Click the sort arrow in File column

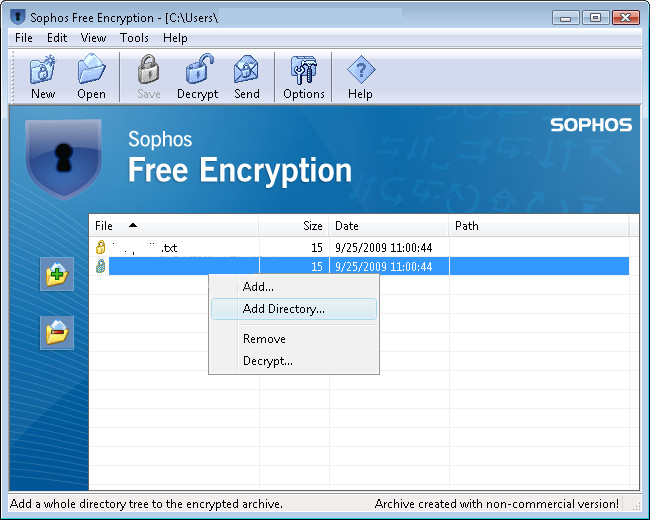(x=133, y=225)
